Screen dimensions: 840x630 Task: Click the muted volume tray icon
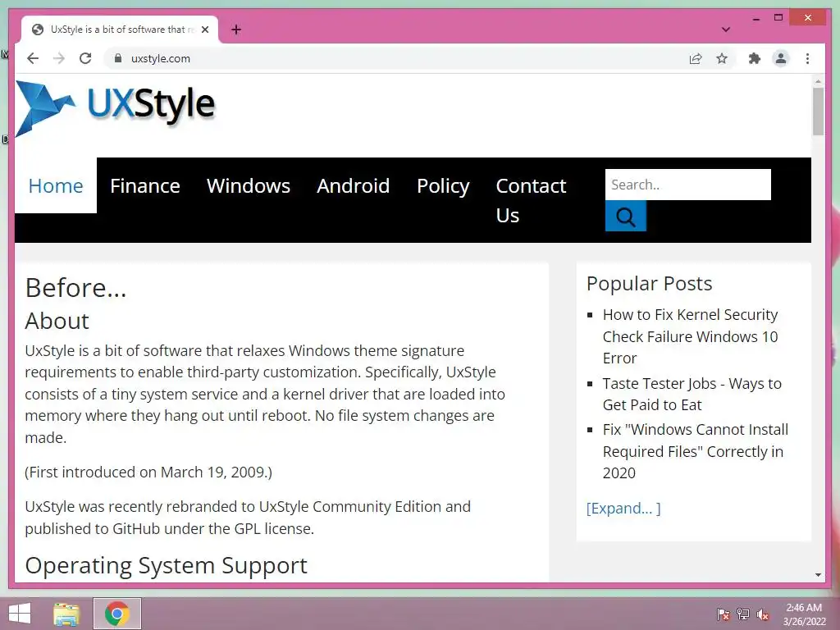pos(763,614)
